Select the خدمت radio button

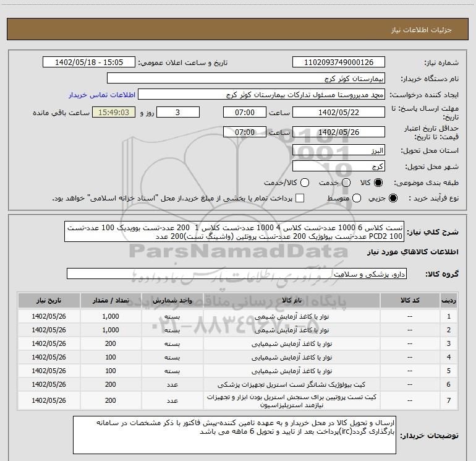pos(346,183)
